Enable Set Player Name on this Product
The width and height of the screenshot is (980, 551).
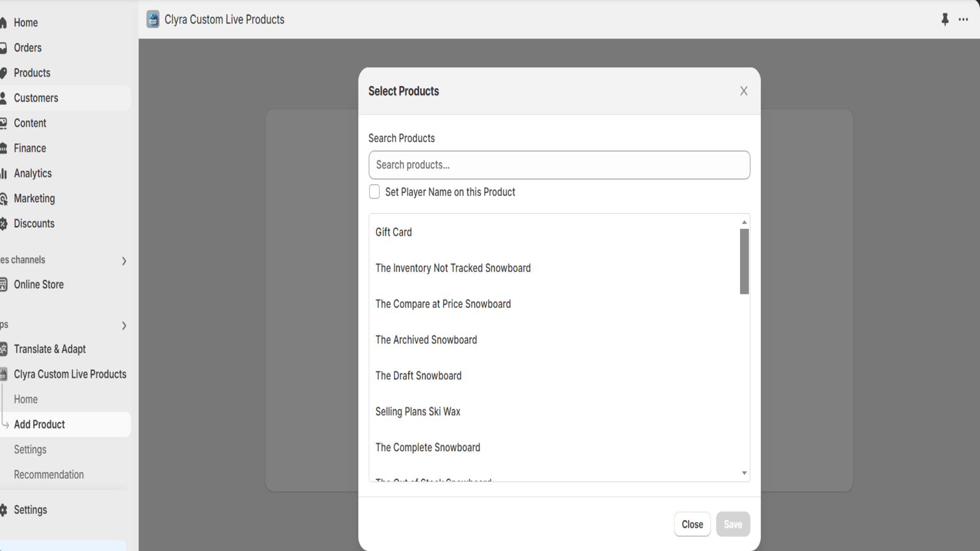click(x=374, y=192)
